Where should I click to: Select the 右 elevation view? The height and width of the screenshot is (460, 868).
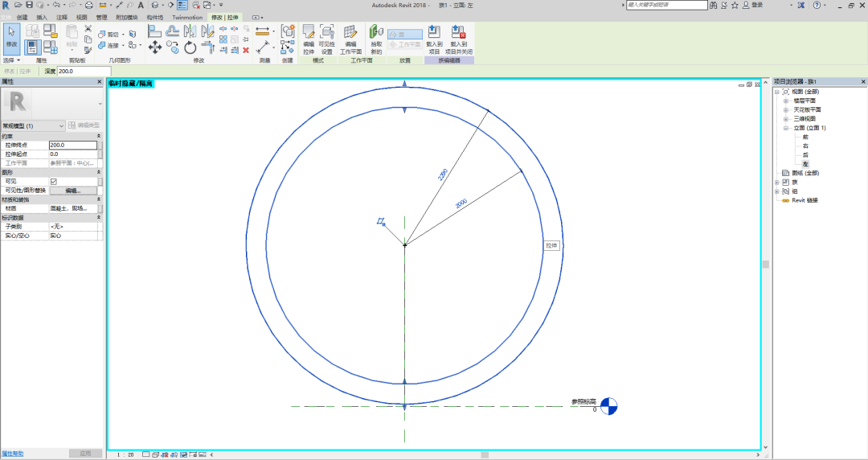tap(805, 146)
